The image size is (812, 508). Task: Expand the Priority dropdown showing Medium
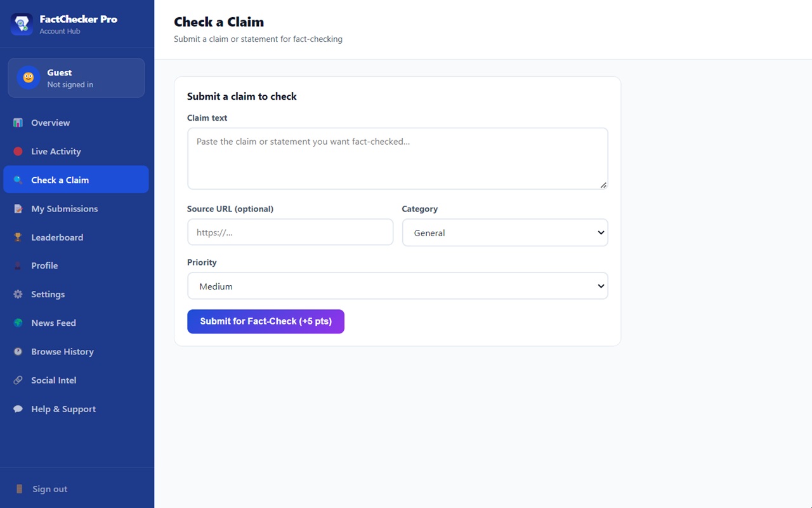tap(398, 286)
